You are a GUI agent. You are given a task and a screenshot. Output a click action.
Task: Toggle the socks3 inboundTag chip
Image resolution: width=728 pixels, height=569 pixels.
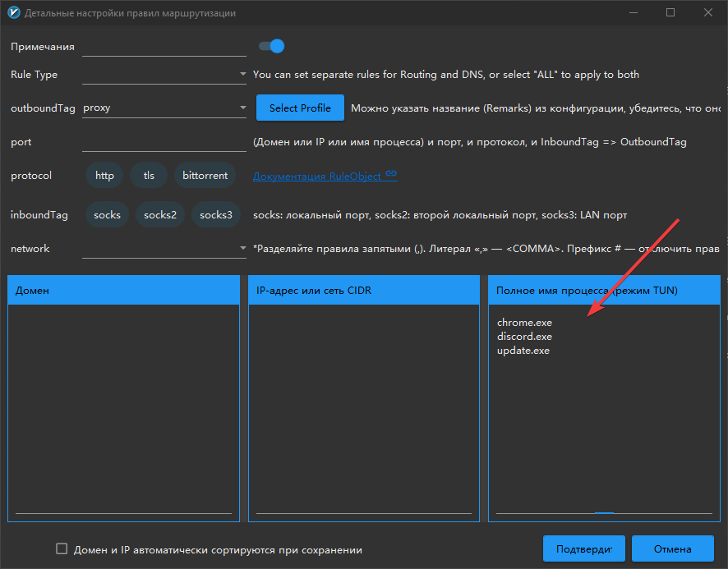(x=216, y=215)
